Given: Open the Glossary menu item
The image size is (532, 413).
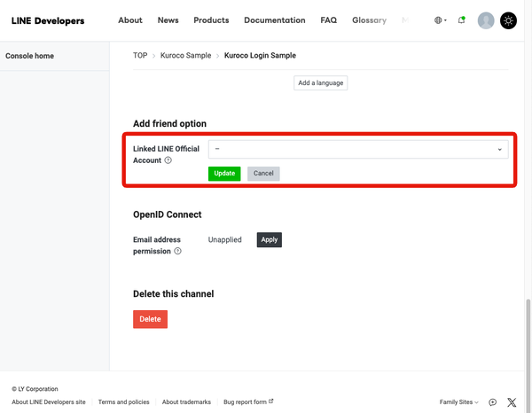Looking at the screenshot, I should coord(369,20).
